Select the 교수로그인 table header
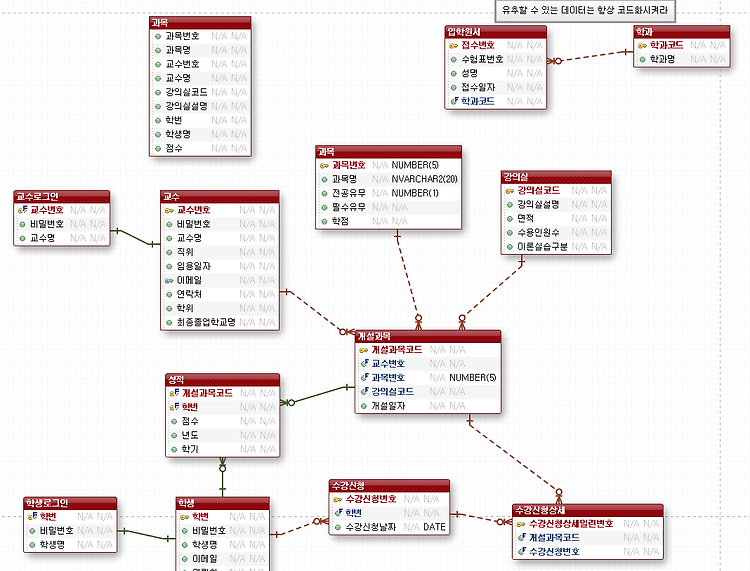This screenshot has height=571, width=750. click(62, 197)
